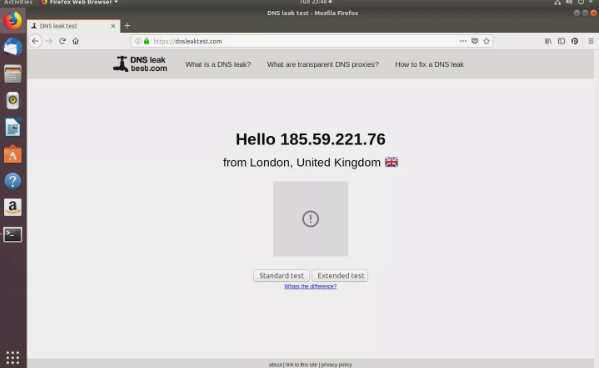The image size is (599, 368).
Task: Open What is a DNS leak? page
Action: click(x=218, y=64)
